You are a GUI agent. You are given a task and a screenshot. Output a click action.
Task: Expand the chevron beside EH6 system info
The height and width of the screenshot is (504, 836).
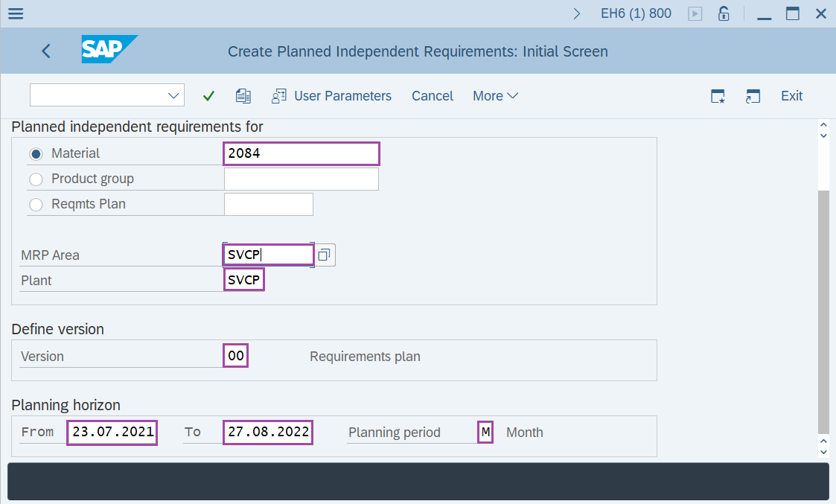(577, 13)
